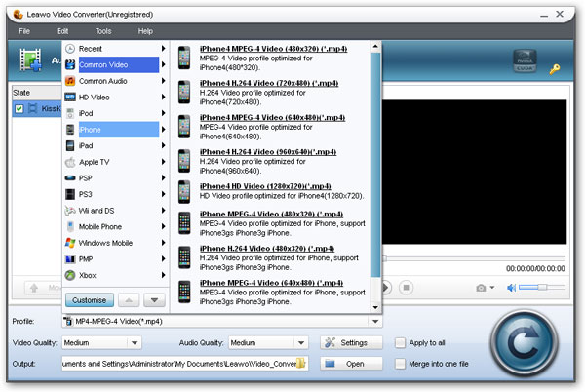Screen dimensions: 585x392
Task: Click the profile list scroll down arrow
Action: coord(375,308)
